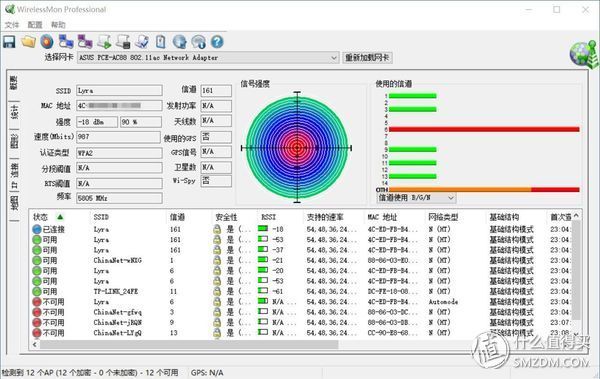Switch to the second vertical side tab

14,112
